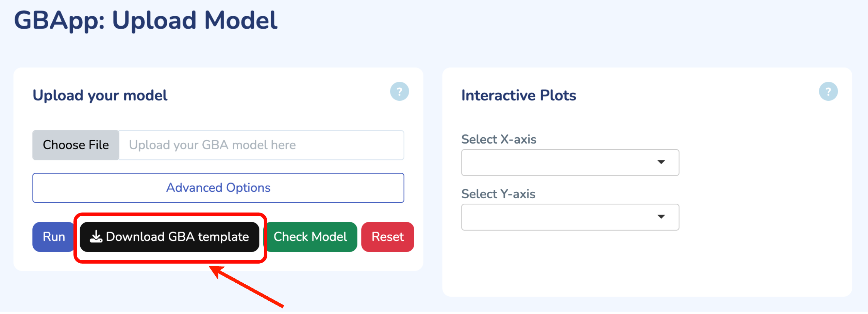Image resolution: width=868 pixels, height=314 pixels.
Task: Open the Select Y-axis combo box
Action: tap(570, 217)
